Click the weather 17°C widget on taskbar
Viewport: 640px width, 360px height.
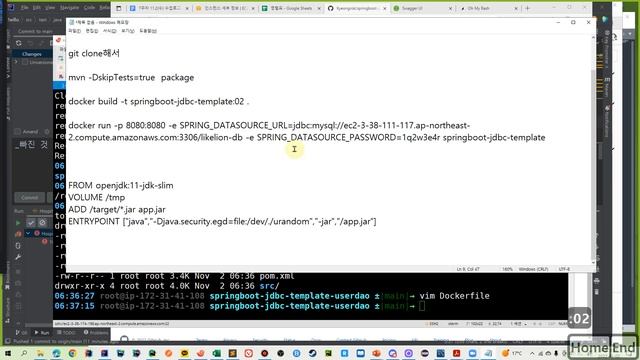coord(512,353)
